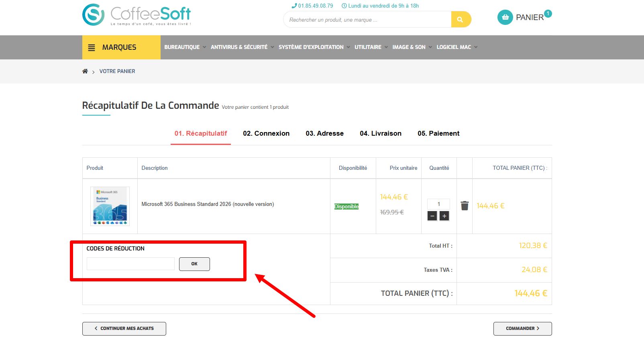Click the 'Votre panier contient 1 produit' text

(x=255, y=107)
